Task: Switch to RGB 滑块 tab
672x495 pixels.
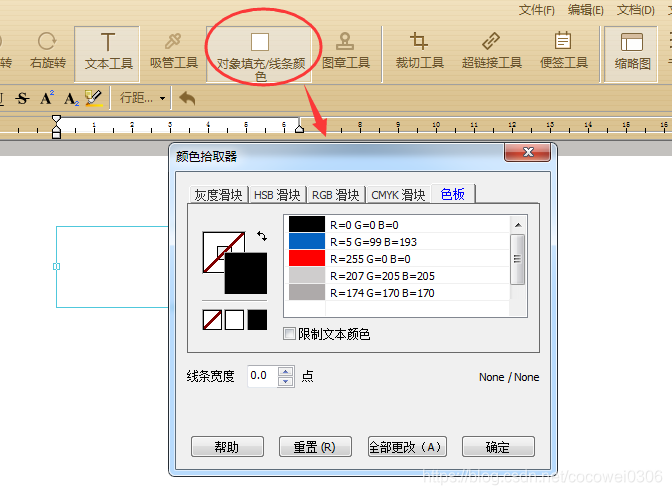Action: pos(336,195)
